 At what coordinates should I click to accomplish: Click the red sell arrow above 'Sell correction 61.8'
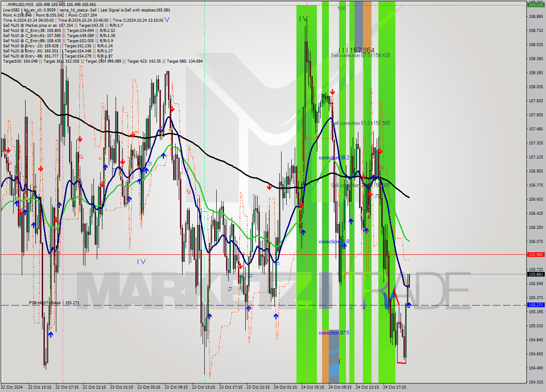click(x=332, y=92)
